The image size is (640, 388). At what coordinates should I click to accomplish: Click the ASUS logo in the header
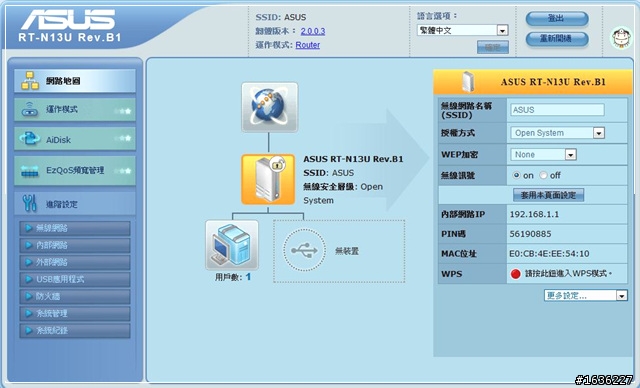[x=68, y=20]
